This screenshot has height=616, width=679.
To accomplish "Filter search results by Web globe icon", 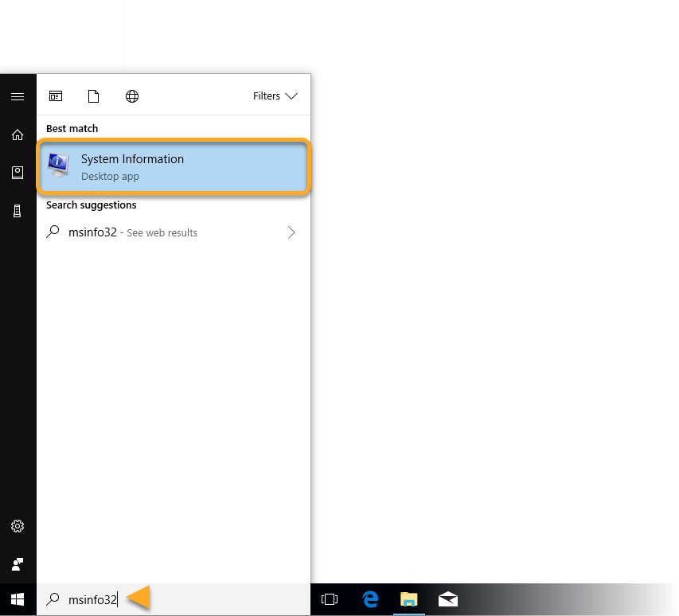I will coord(132,96).
